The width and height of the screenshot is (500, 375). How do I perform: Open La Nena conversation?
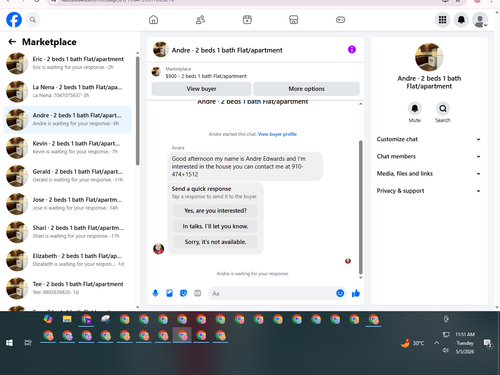(67, 91)
